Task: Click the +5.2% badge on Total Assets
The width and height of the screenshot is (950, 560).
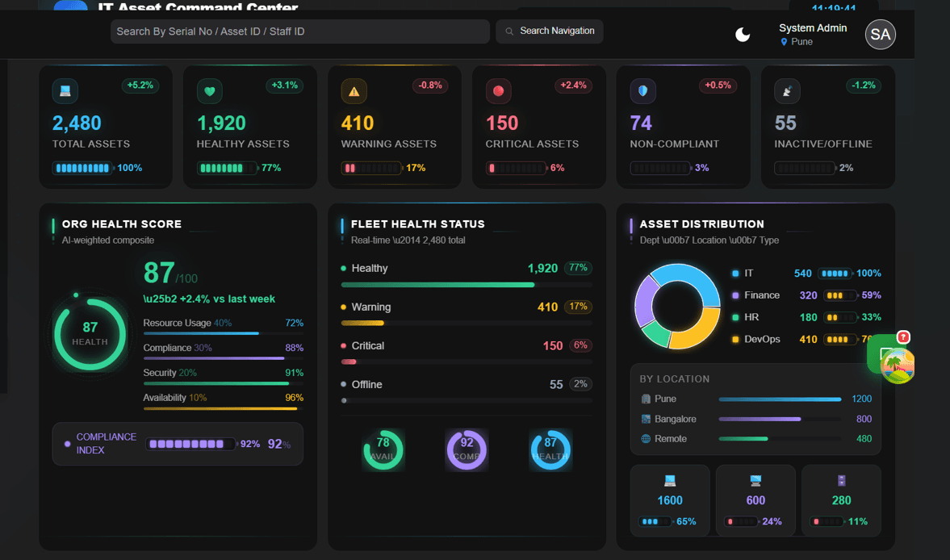Action: point(140,86)
